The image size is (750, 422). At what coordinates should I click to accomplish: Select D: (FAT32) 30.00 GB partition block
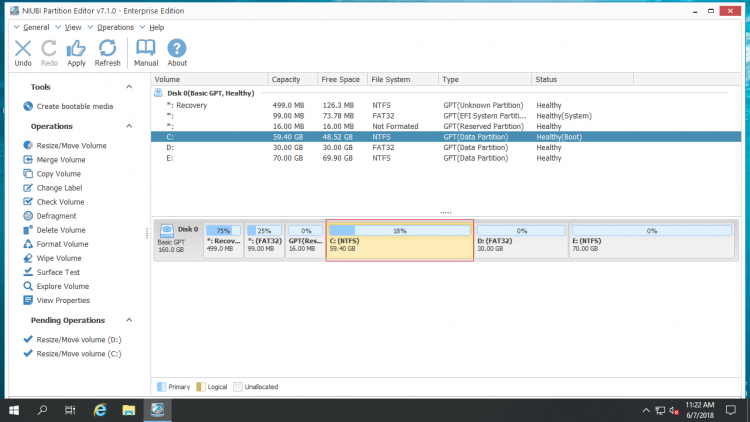(x=521, y=241)
